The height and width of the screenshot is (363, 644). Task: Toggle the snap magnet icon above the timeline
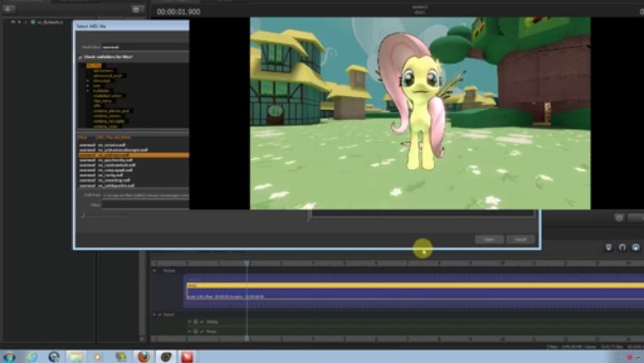pyautogui.click(x=622, y=247)
